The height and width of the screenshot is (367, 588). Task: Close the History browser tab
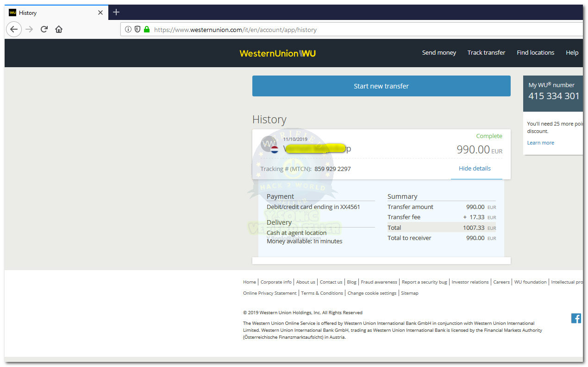coord(100,13)
